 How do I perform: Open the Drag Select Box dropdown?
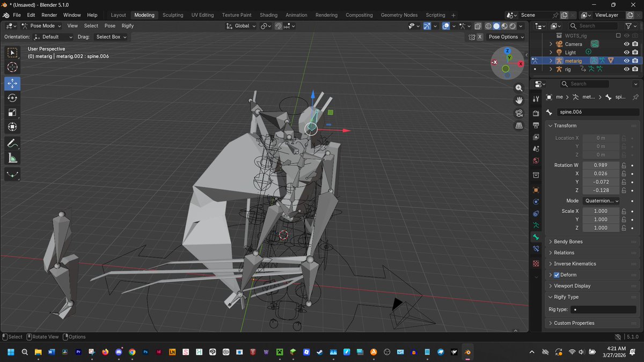click(x=111, y=37)
